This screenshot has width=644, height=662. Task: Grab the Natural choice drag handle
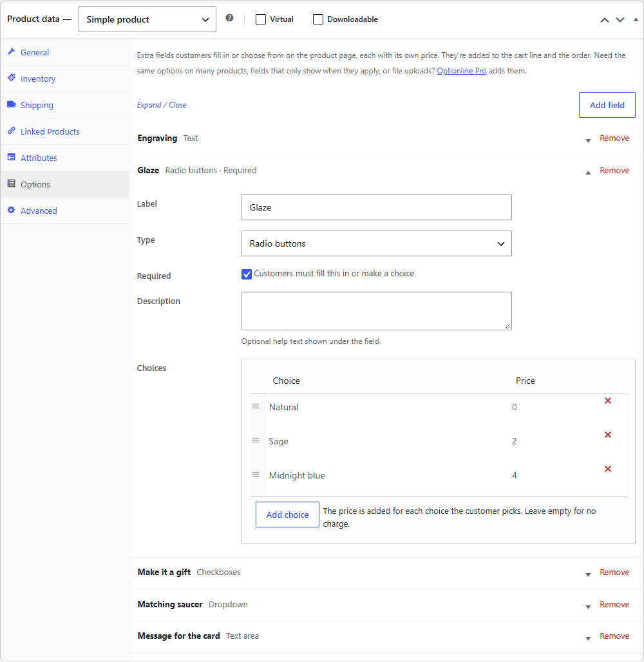pyautogui.click(x=256, y=406)
